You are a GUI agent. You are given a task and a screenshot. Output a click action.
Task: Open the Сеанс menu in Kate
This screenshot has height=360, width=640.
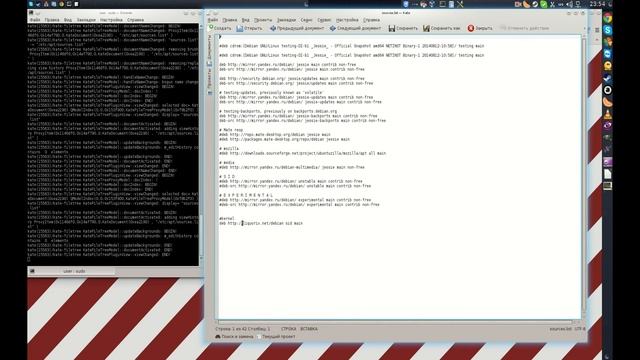(x=307, y=20)
